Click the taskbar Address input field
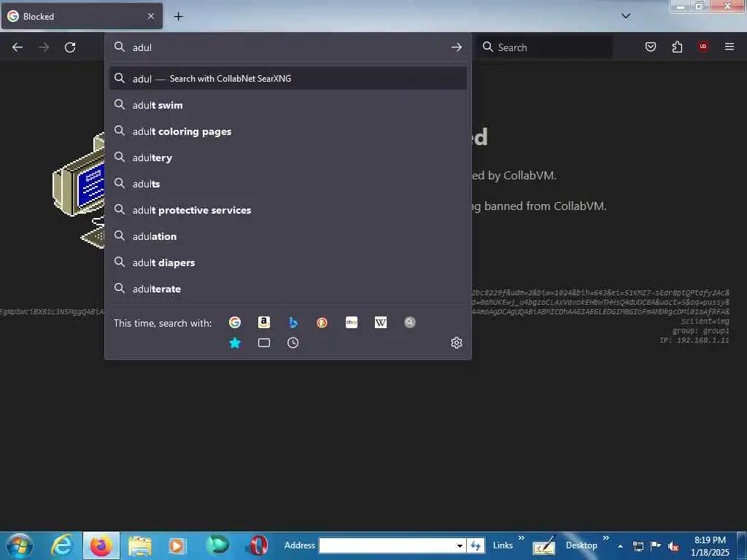The image size is (747, 560). [x=387, y=545]
